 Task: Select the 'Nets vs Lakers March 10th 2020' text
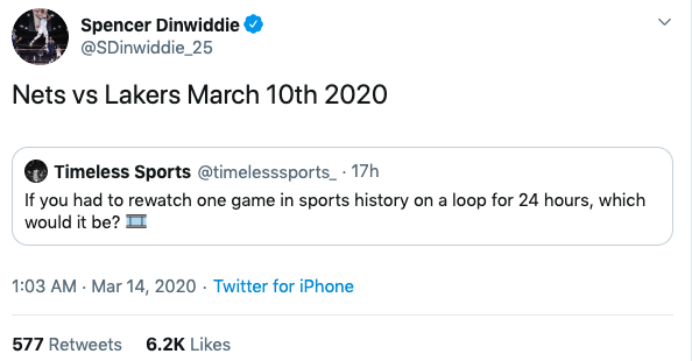200,94
